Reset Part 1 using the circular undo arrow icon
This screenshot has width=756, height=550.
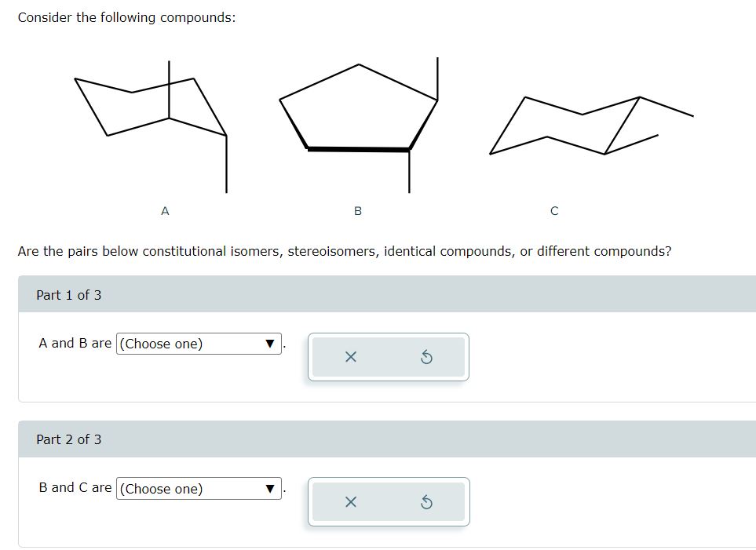pos(425,357)
